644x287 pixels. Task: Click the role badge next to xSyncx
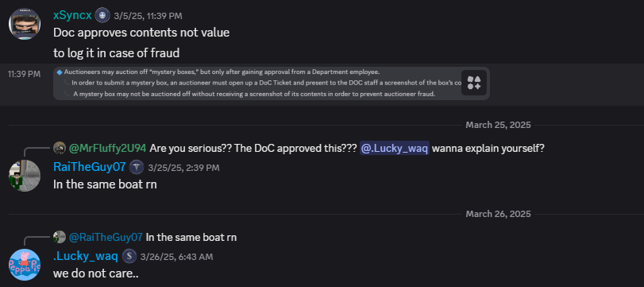click(102, 16)
